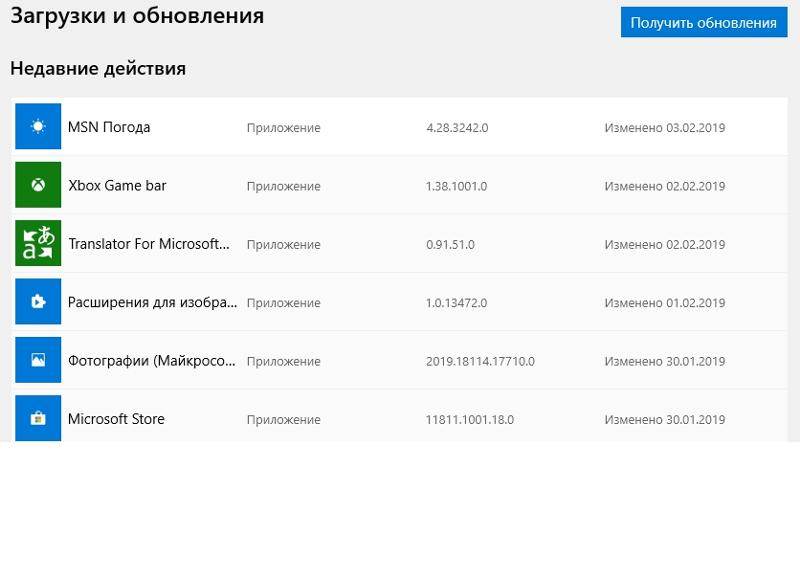Click version number 4.28.3242.0
Image resolution: width=800 pixels, height=574 pixels.
(x=457, y=128)
